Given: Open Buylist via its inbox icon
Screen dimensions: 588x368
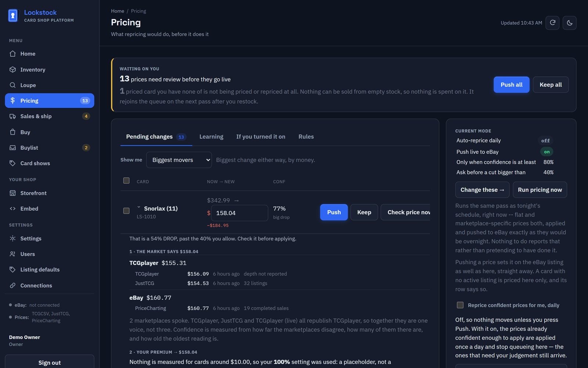Looking at the screenshot, I should 12,148.
